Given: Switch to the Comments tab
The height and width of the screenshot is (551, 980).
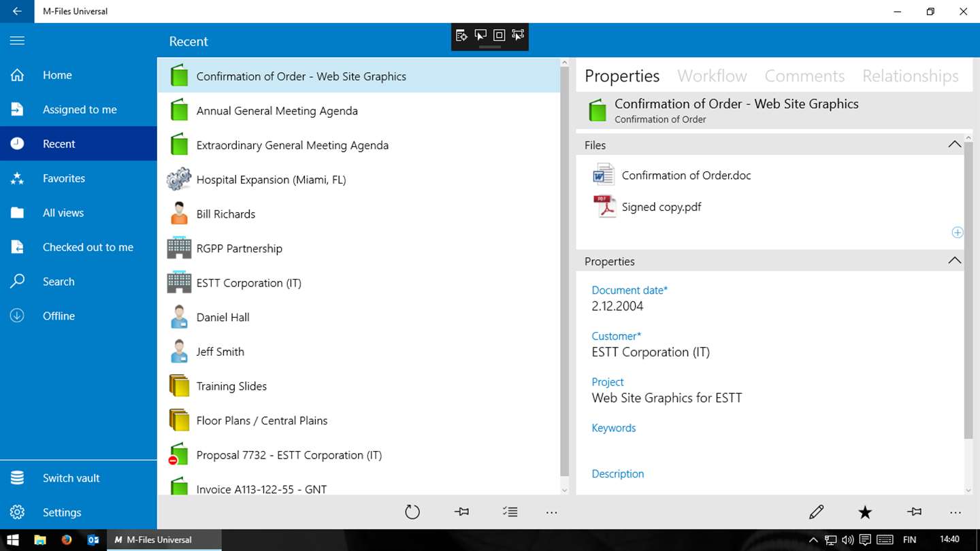Looking at the screenshot, I should [804, 76].
